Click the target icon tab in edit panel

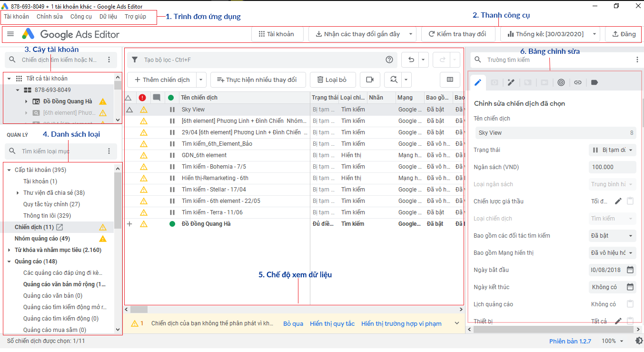(561, 82)
